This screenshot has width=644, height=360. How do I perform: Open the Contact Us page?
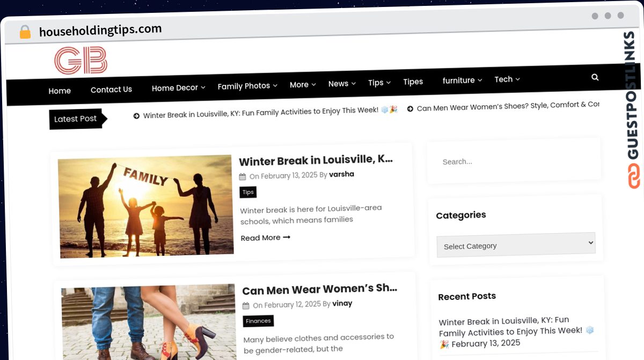point(111,90)
